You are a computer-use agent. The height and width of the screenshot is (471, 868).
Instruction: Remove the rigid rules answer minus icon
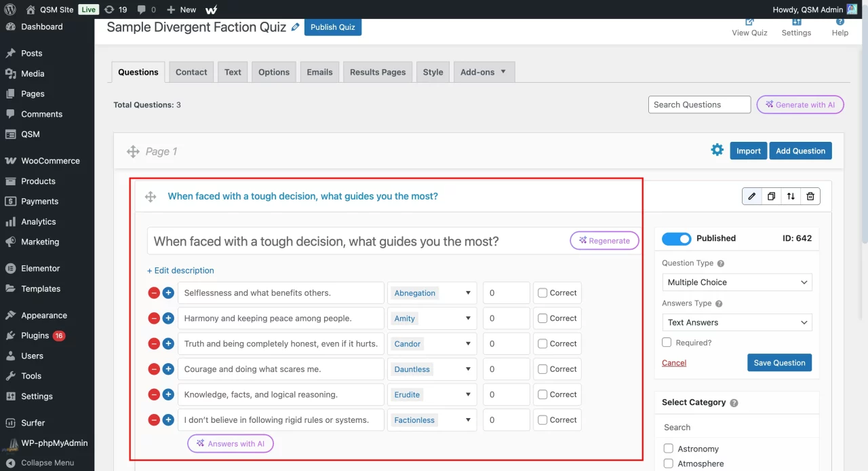pos(154,420)
